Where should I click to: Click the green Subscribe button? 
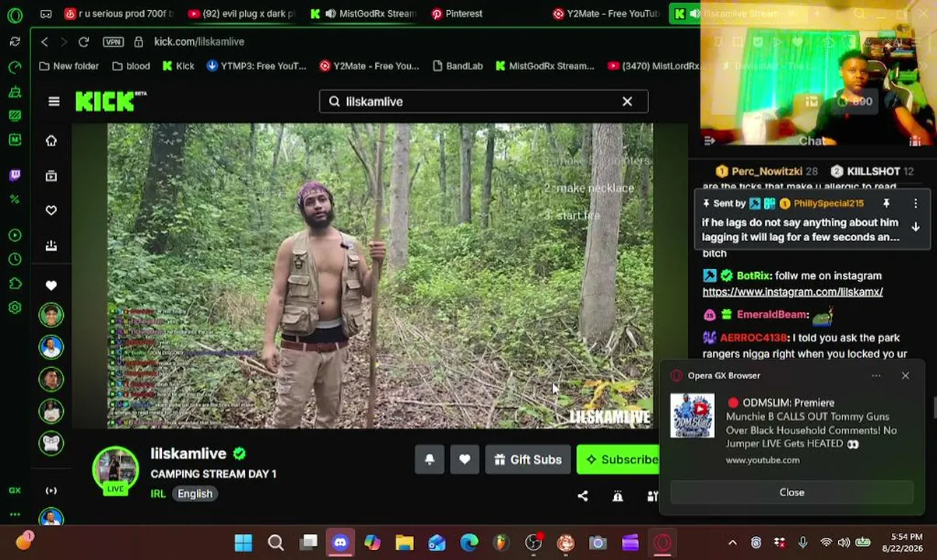[619, 460]
